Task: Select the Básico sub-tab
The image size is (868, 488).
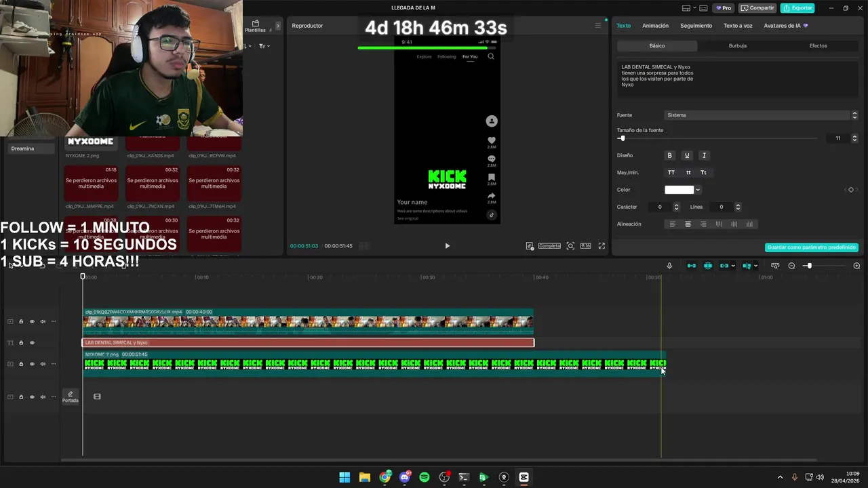Action: [x=657, y=46]
